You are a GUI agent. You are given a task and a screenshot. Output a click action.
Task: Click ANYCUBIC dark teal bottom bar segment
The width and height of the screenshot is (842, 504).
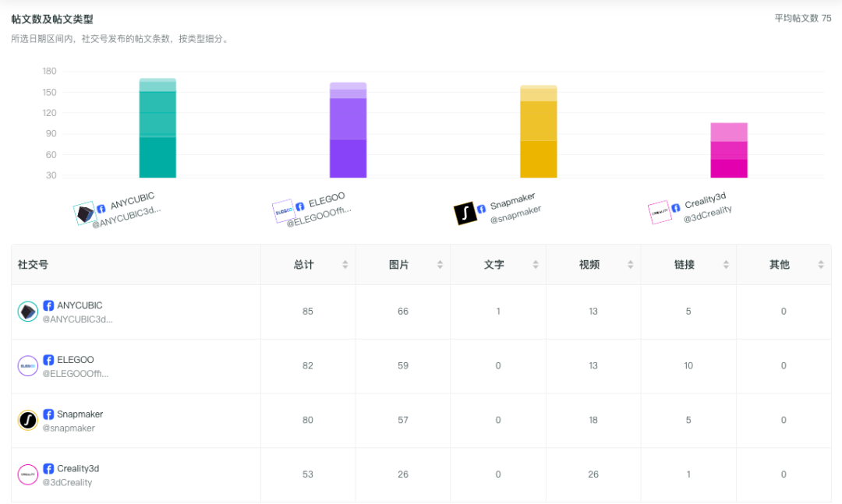click(157, 157)
